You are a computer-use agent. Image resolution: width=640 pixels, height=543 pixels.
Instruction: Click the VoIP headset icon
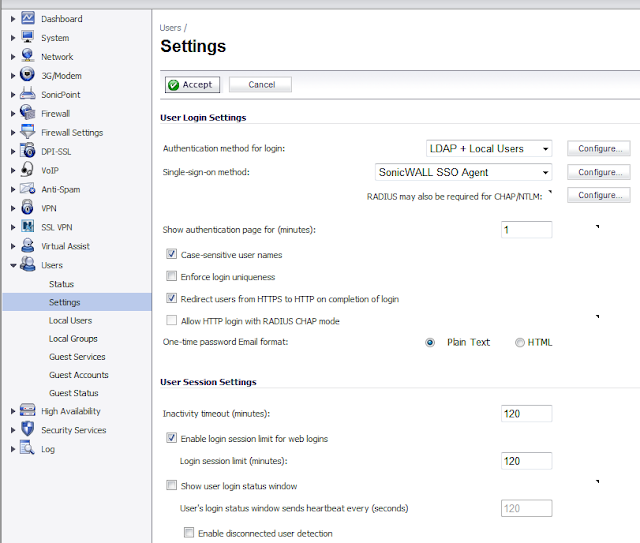pos(28,170)
